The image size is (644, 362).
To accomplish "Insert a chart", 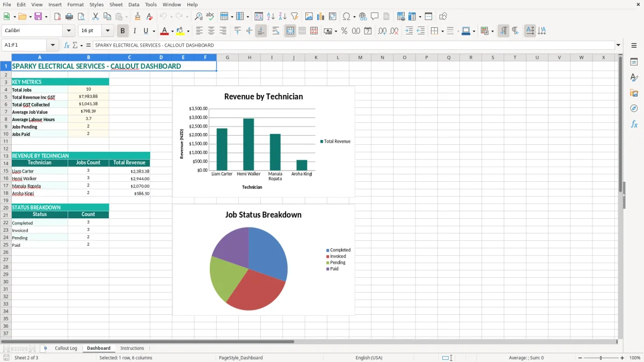I will [321, 17].
